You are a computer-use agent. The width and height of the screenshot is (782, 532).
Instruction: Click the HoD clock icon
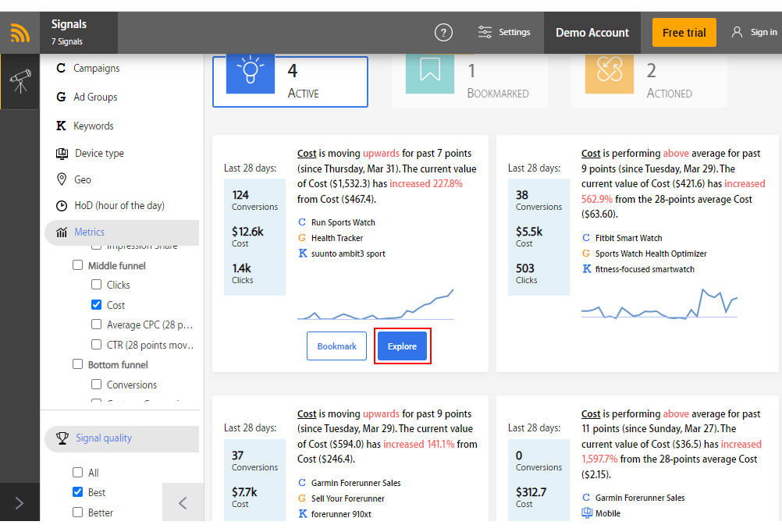[62, 205]
